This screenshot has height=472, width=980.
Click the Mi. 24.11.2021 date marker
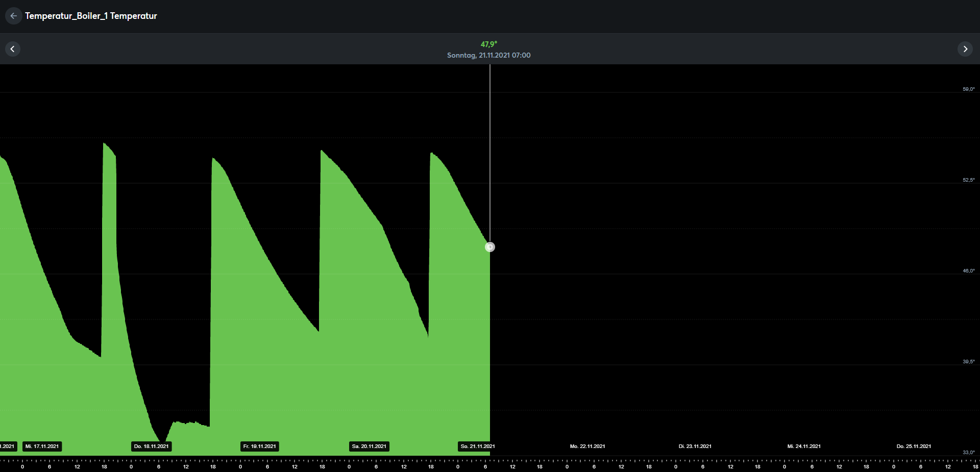[x=804, y=446]
